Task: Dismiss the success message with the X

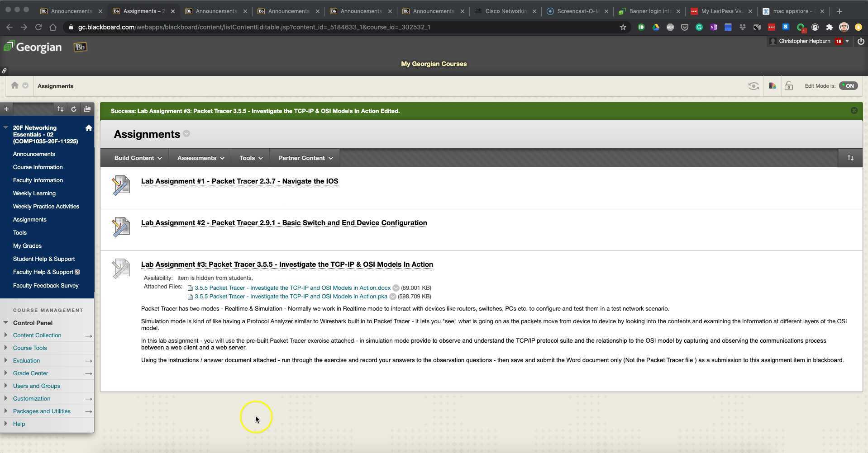Action: click(x=854, y=110)
